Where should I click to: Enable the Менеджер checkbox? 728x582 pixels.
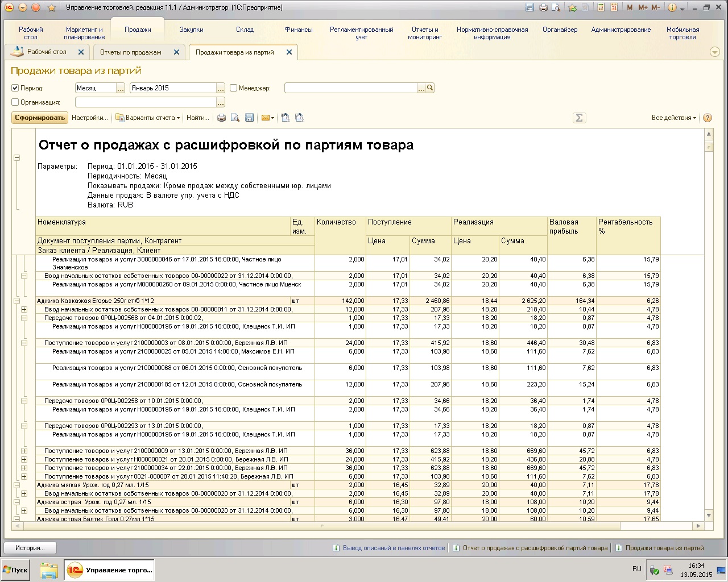(x=234, y=88)
